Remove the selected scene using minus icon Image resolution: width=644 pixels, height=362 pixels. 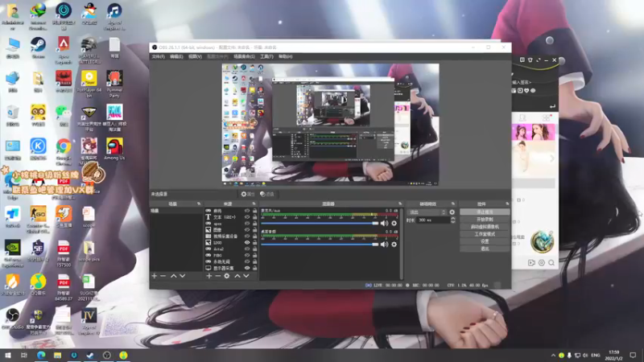pos(163,276)
